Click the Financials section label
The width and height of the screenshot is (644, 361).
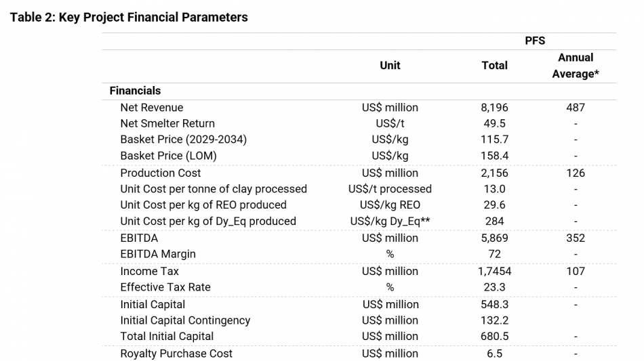[135, 91]
